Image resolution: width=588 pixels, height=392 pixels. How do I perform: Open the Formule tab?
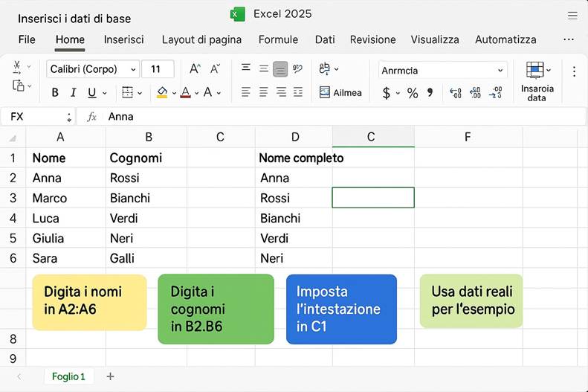(x=278, y=39)
